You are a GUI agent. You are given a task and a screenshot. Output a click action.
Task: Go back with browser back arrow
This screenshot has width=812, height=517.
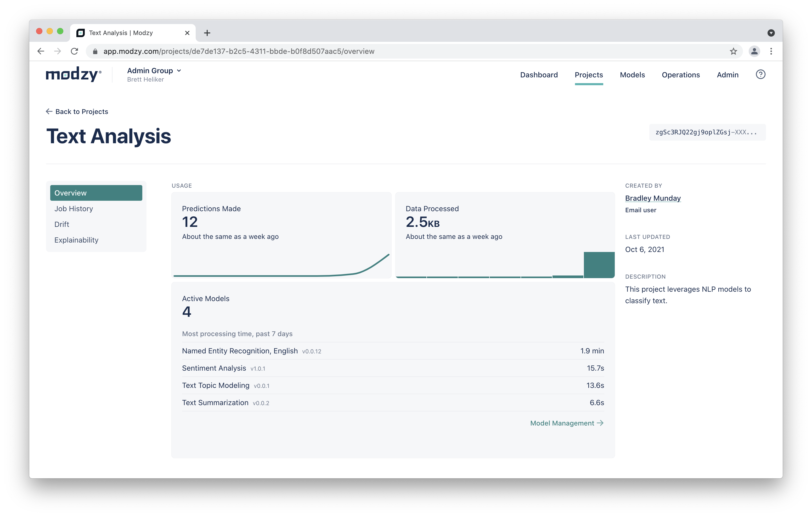[x=41, y=51]
